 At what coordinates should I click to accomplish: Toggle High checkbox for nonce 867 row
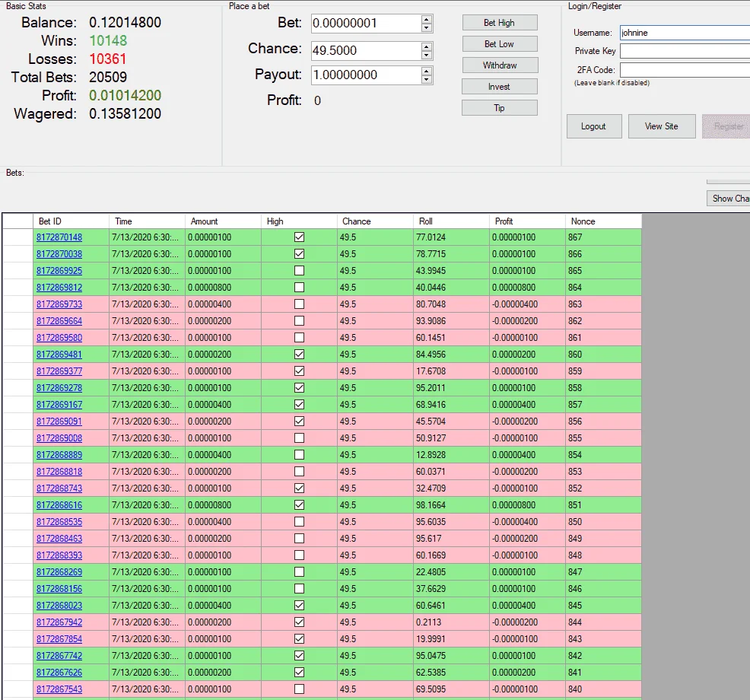coord(300,237)
